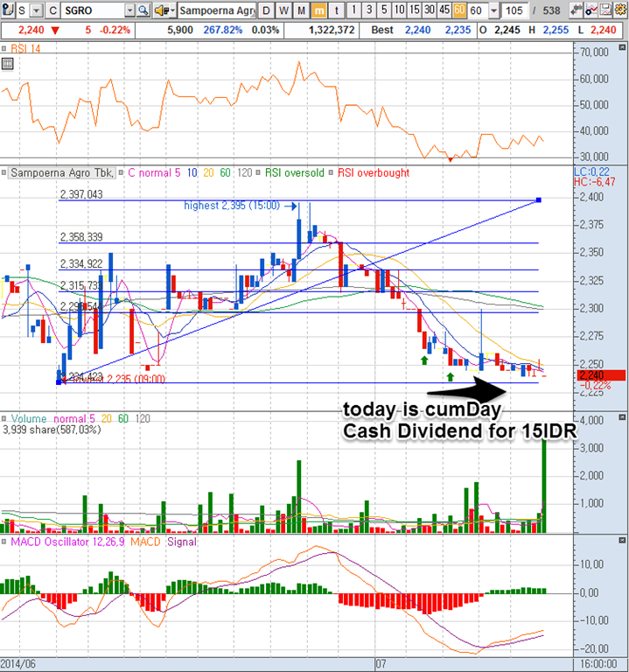Image resolution: width=629 pixels, height=672 pixels.
Task: Set 3-minute interval
Action: click(369, 10)
